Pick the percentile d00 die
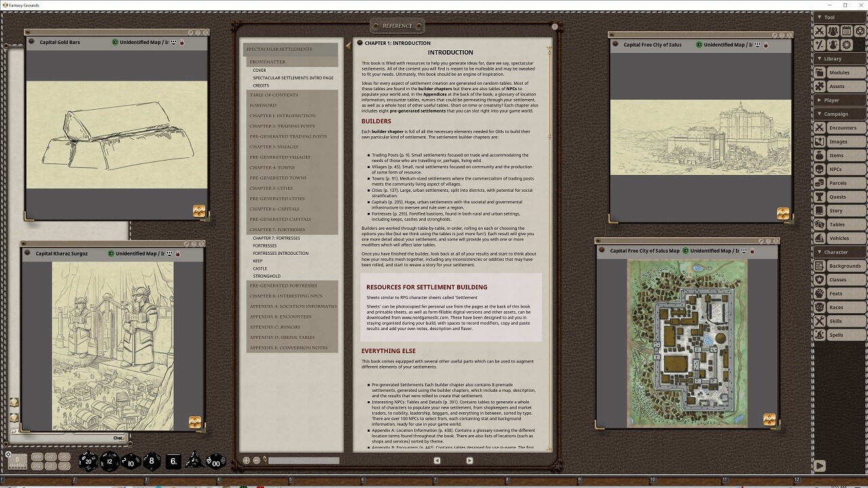The width and height of the screenshot is (868, 488). (x=216, y=461)
